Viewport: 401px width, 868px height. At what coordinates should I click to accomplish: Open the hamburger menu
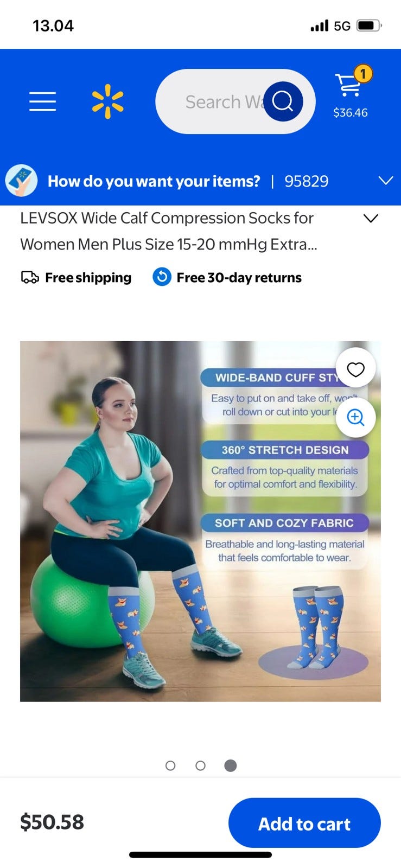[42, 101]
